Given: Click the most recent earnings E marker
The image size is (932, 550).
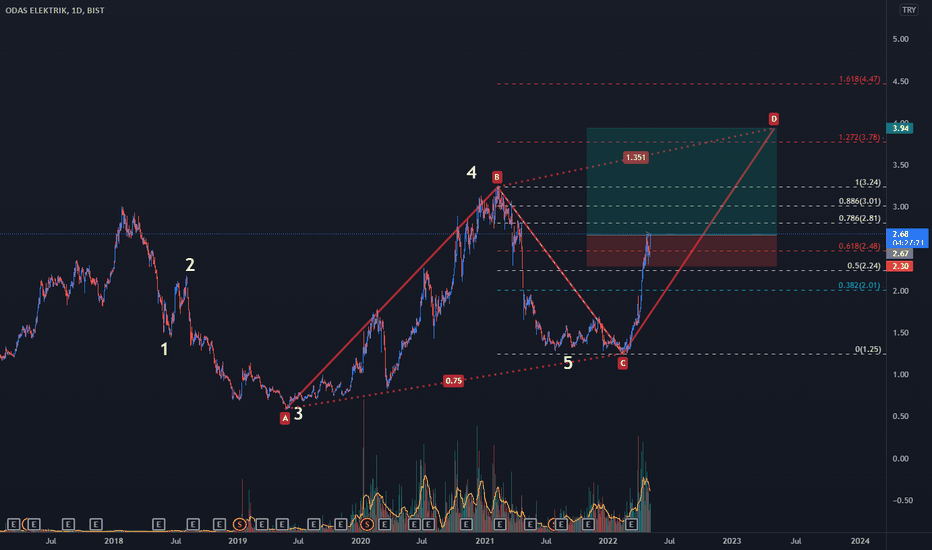Looking at the screenshot, I should pos(631,524).
